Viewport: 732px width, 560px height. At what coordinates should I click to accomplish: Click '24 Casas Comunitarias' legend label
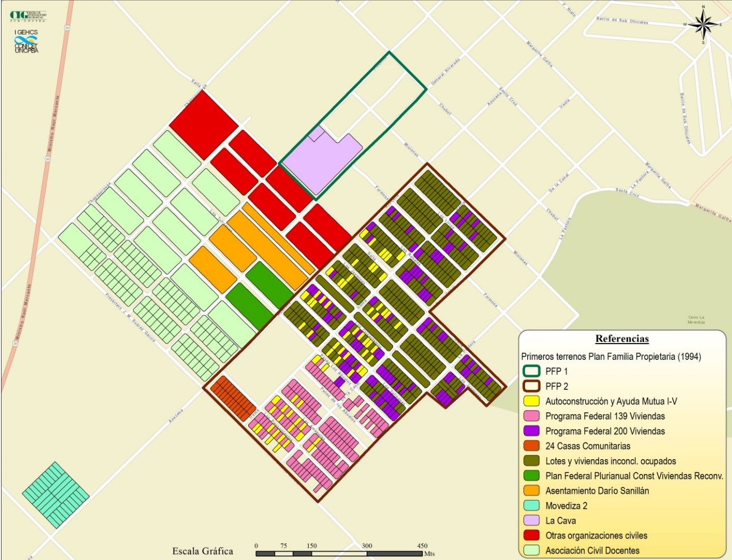pos(588,446)
